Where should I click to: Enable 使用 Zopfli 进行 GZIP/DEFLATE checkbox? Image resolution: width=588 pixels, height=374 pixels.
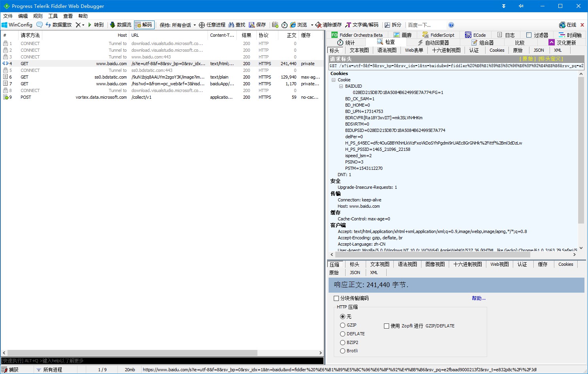click(387, 326)
